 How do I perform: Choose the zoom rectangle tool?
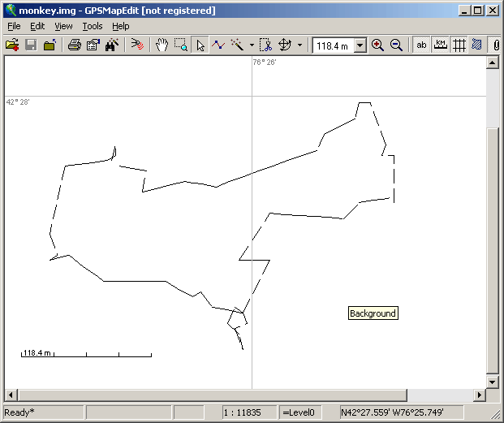[x=180, y=45]
